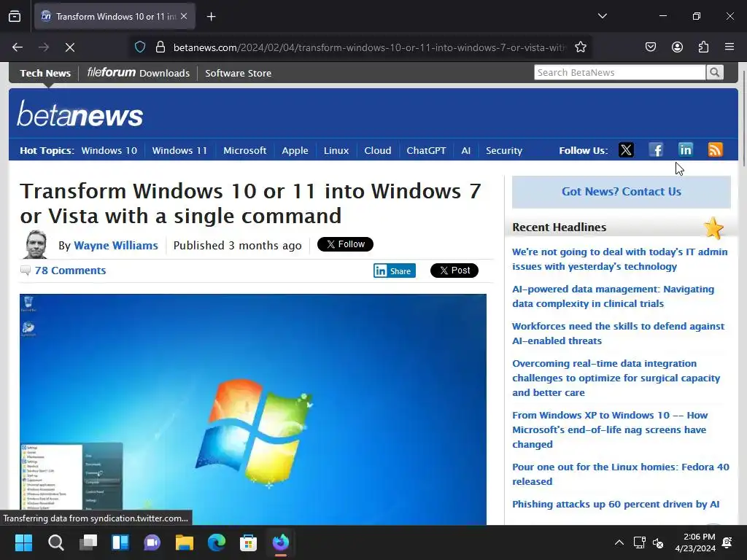
Task: Open Cloud hot topic
Action: click(x=378, y=150)
